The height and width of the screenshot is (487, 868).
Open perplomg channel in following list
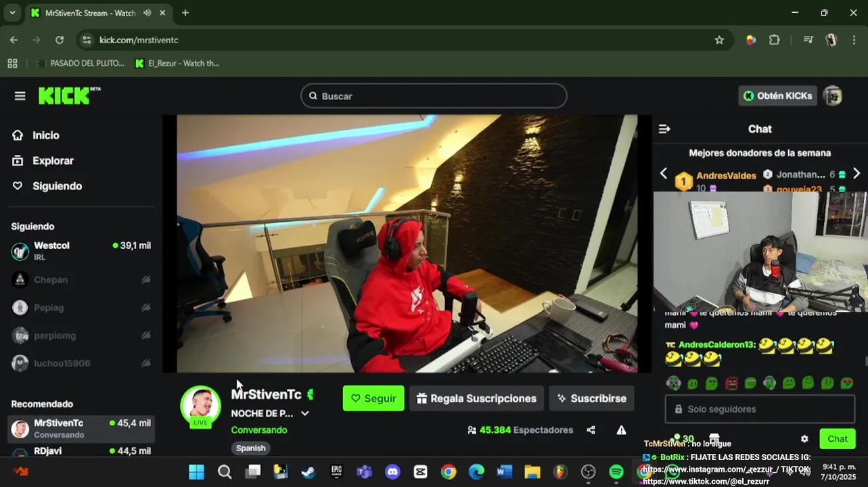tap(81, 335)
